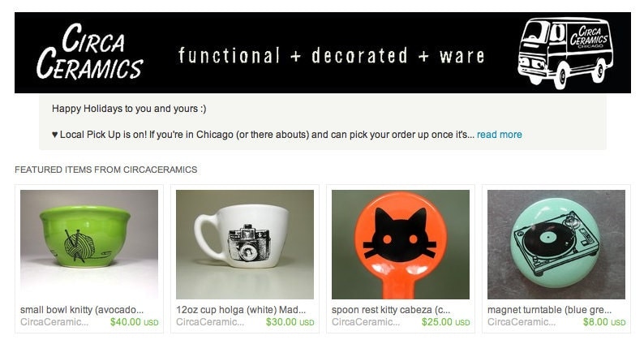Screen dimensions: 644x344
Task: Click 'magnet turntable (blue gre...' title
Action: pos(550,310)
